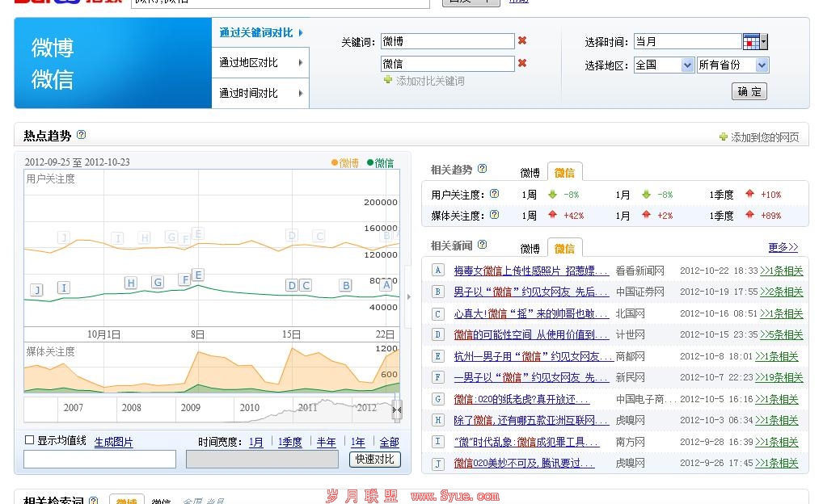823x504 pixels.
Task: Click the 选择时间 field showing 当月
Action: (688, 41)
